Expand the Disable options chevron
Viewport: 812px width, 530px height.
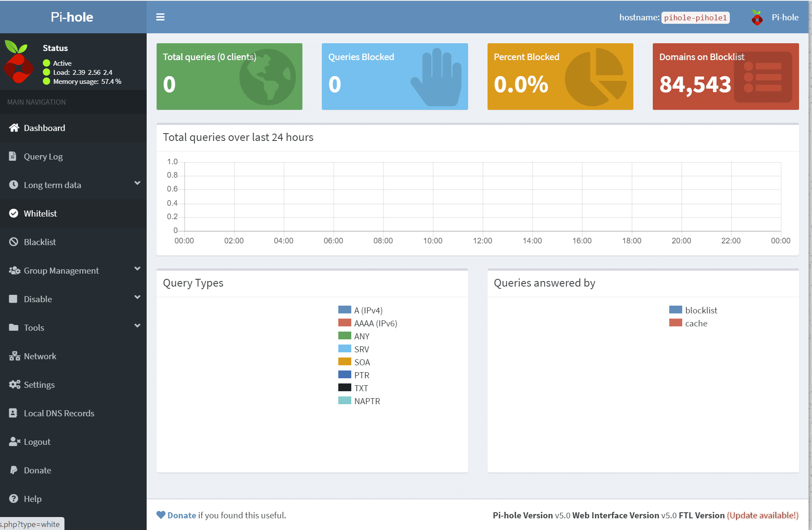click(137, 298)
